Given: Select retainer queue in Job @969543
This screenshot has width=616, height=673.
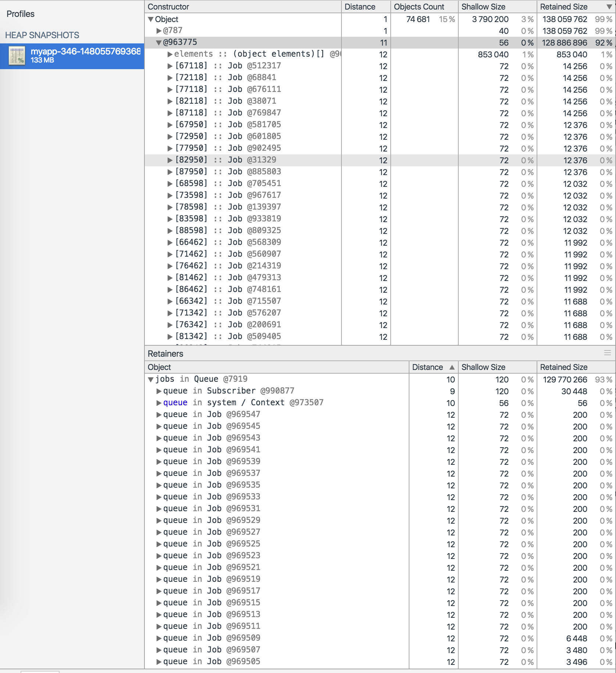Looking at the screenshot, I should click(380, 438).
